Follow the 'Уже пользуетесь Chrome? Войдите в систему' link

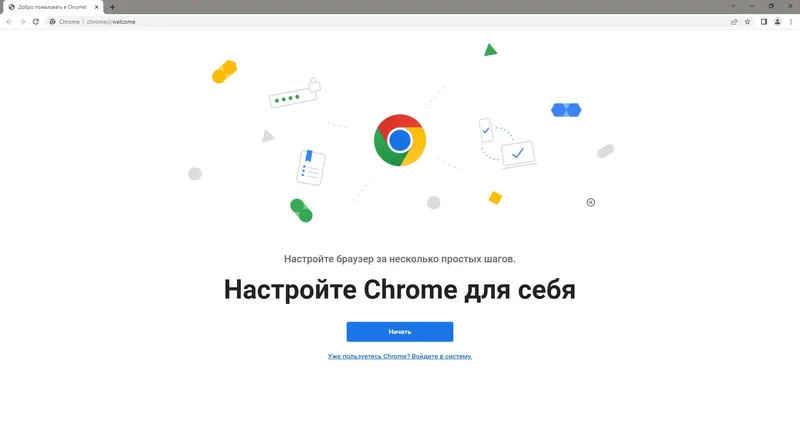coord(399,356)
